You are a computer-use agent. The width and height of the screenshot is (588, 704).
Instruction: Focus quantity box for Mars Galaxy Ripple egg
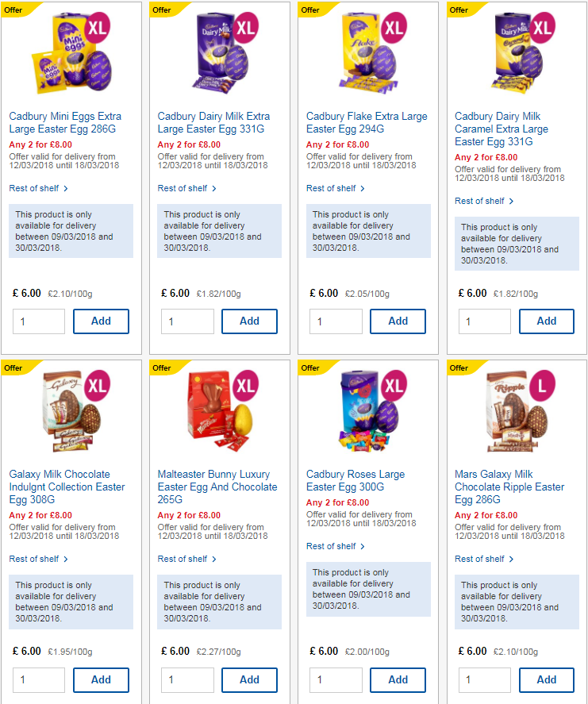(485, 679)
